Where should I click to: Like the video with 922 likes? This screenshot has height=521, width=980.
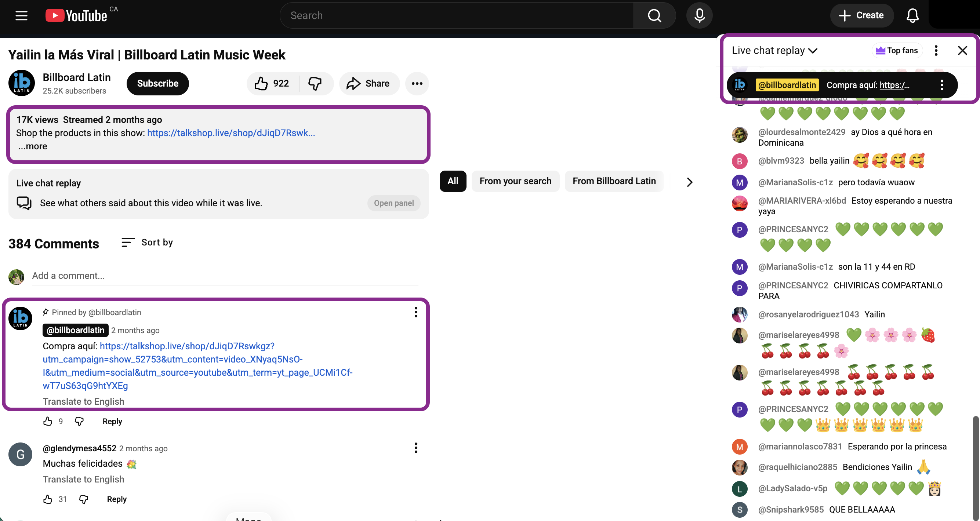272,83
